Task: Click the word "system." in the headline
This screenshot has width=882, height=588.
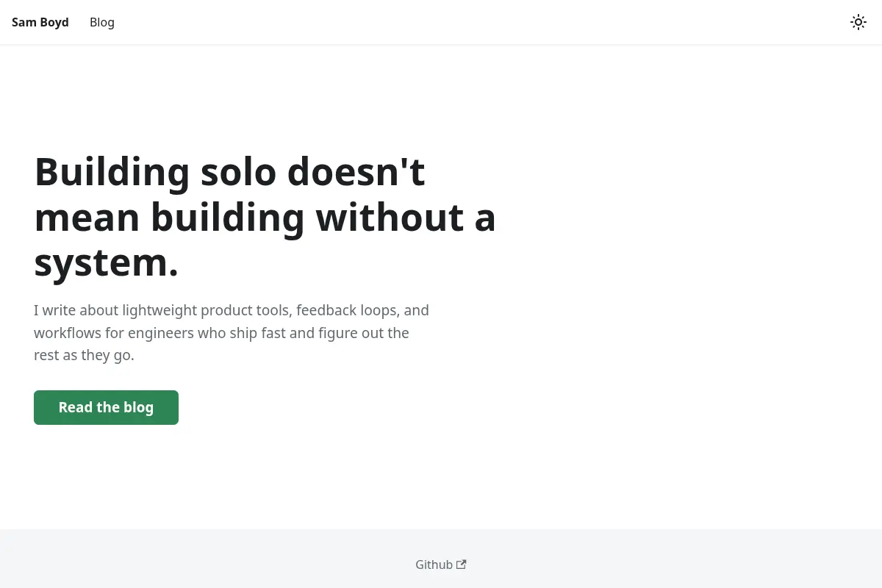Action: pos(107,263)
